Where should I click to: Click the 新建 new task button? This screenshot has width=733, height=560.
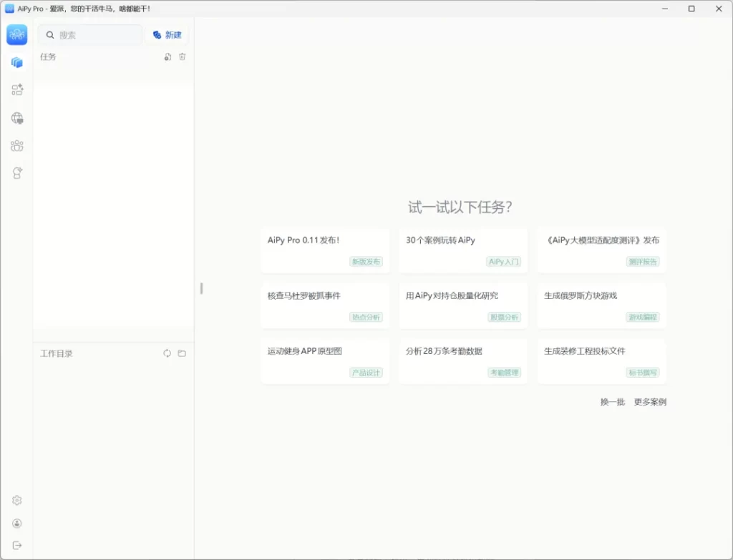tap(168, 35)
